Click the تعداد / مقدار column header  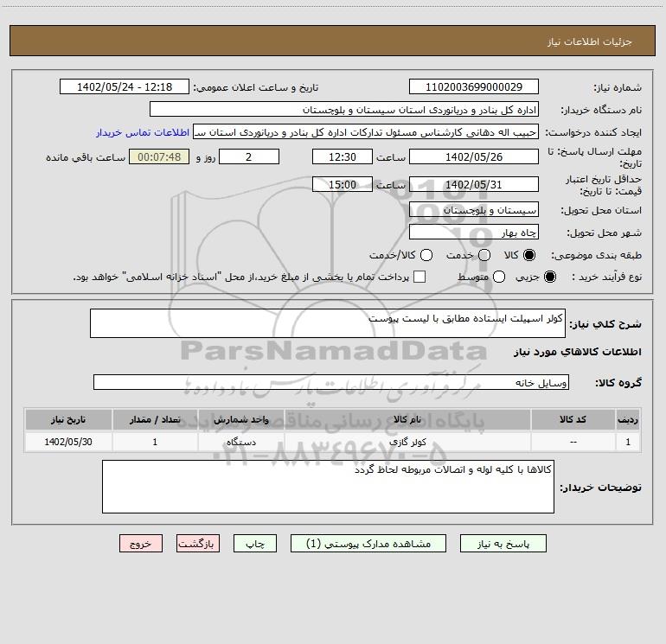pyautogui.click(x=155, y=419)
